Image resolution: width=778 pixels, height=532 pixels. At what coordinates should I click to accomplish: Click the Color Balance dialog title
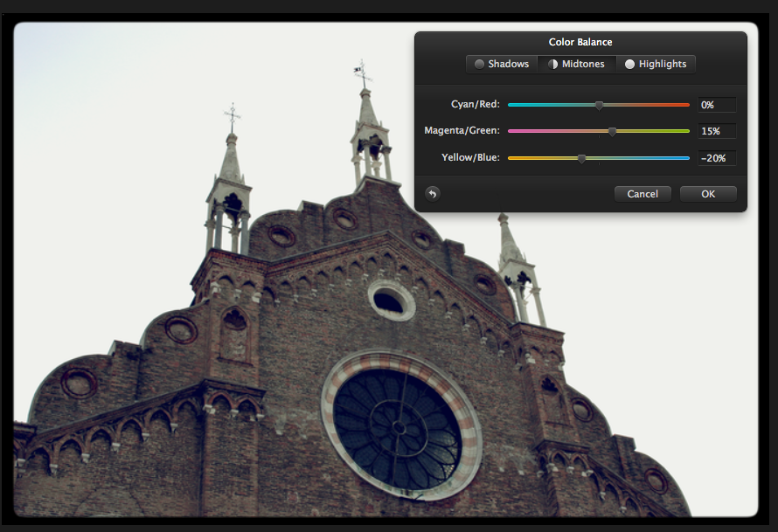coord(580,41)
